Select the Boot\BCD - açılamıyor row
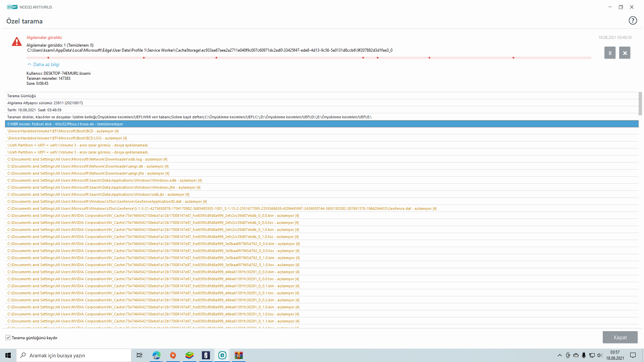The height and width of the screenshot is (362, 644). tap(322, 131)
